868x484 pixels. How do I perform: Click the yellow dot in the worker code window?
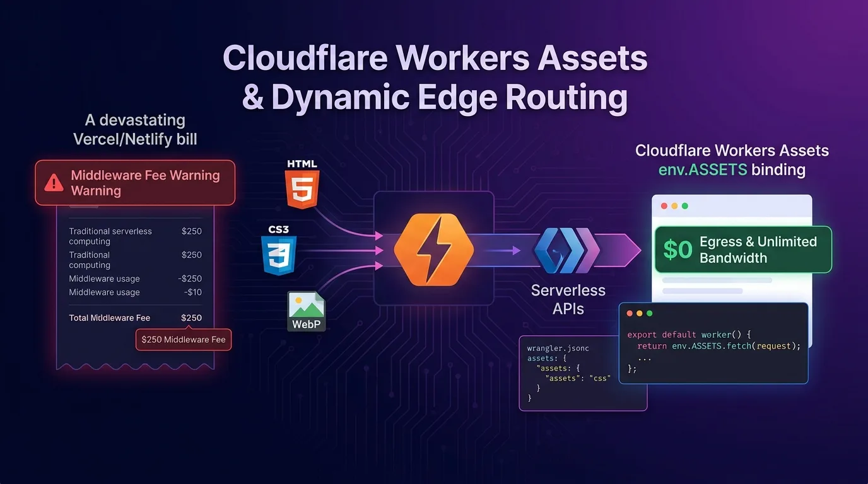[639, 313]
